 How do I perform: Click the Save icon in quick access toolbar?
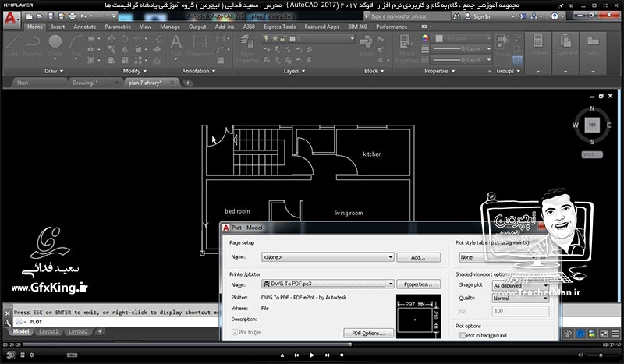coord(50,16)
